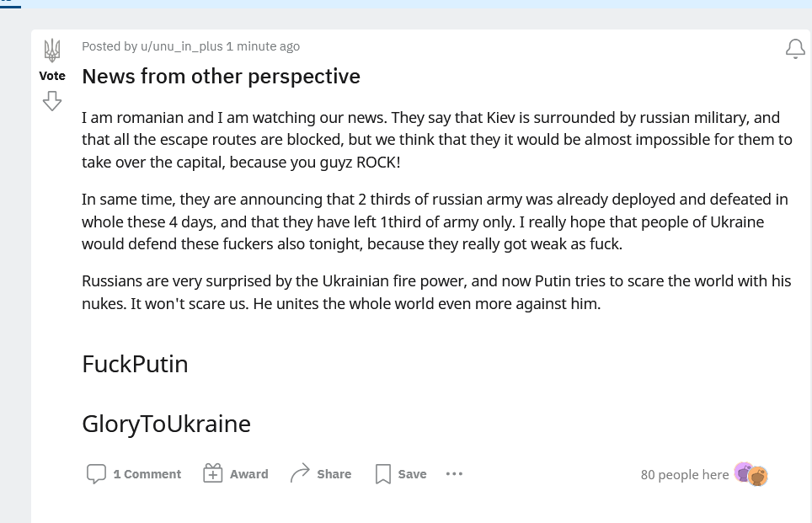Click the '80 people here' viewer count

pyautogui.click(x=684, y=475)
